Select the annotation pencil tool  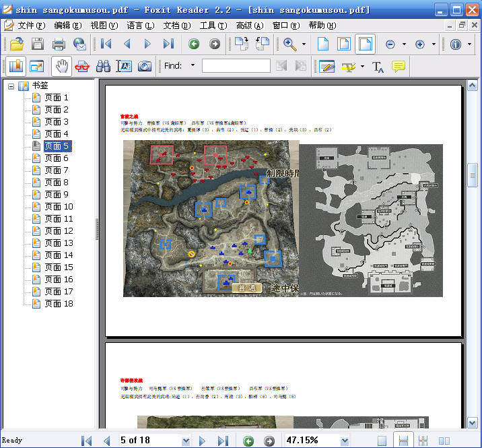coord(326,66)
